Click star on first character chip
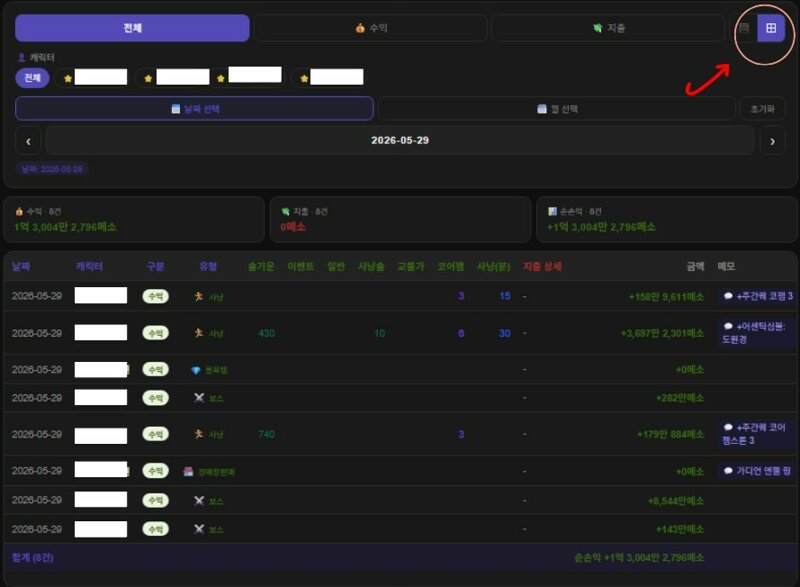Screen dimensions: 800x587 [68, 79]
